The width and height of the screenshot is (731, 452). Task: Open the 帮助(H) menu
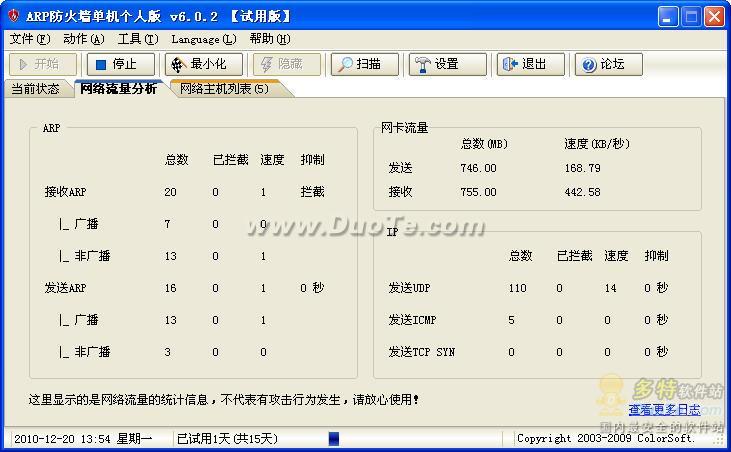[x=270, y=39]
